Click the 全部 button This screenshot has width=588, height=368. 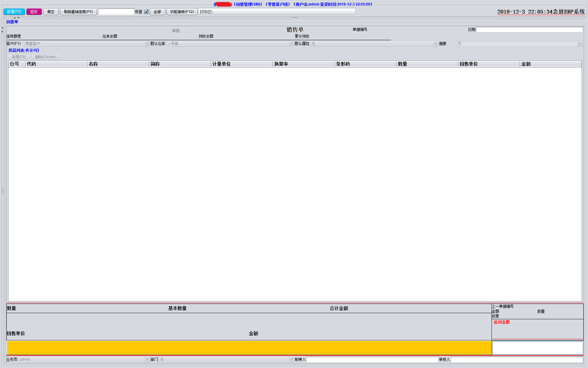point(157,12)
